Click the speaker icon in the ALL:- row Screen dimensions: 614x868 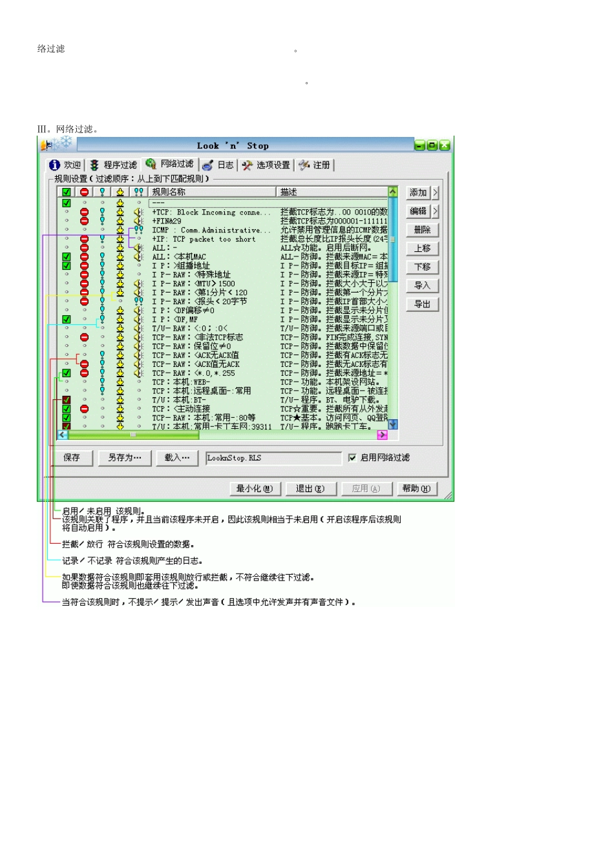click(138, 248)
